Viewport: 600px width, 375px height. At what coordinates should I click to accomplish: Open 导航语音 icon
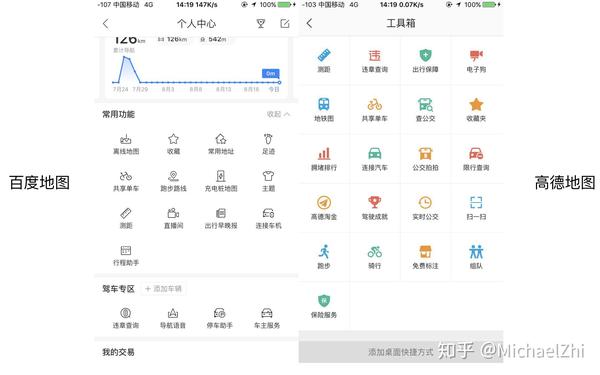click(x=173, y=318)
